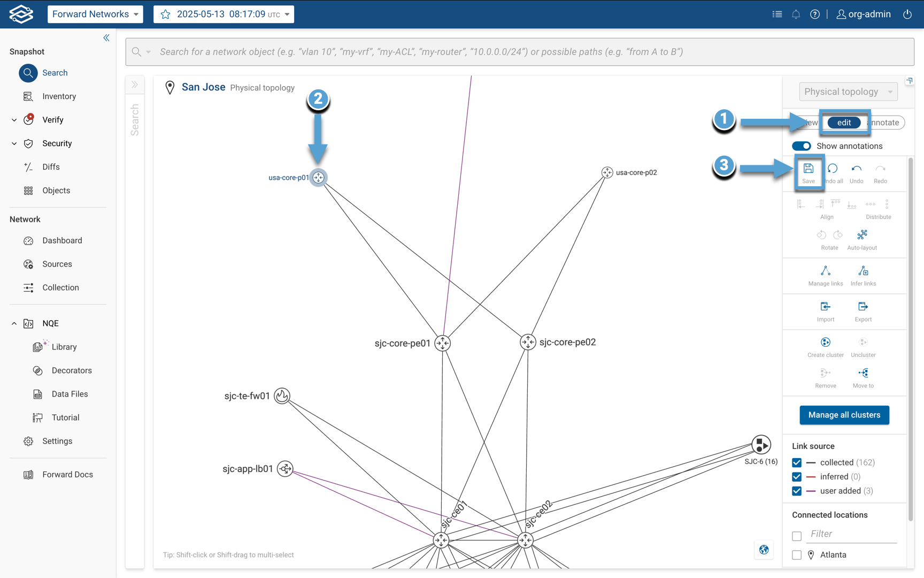Click the Save topology icon
Viewport: 924px width, 578px height.
point(808,169)
